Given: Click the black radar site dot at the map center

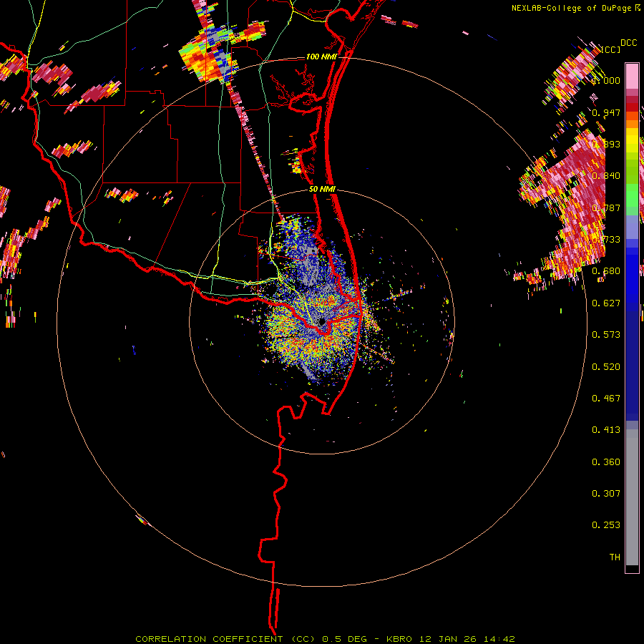Looking at the screenshot, I should (x=323, y=322).
